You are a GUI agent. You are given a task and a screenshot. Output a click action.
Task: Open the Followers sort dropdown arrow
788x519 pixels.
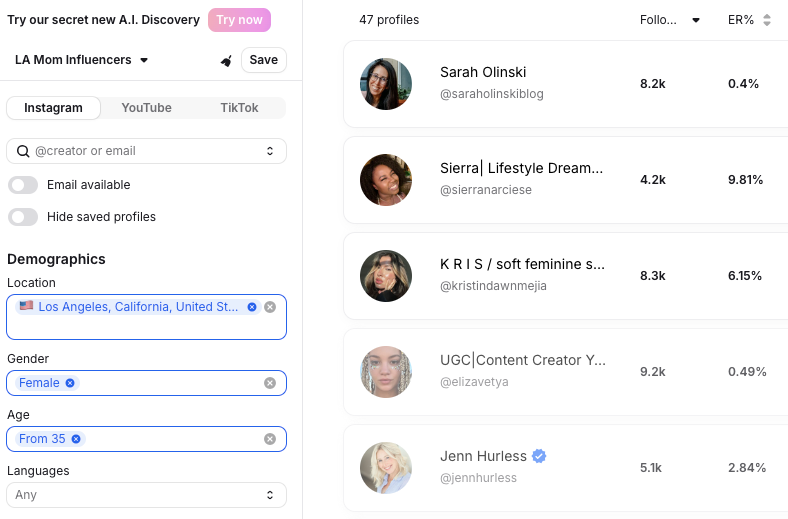[696, 20]
